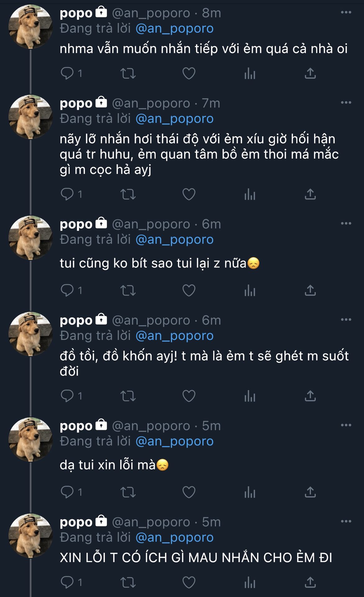The image size is (364, 597).
Task: Share the "nhma vẫn muốn nhắn tiếp" tweet
Action: [310, 74]
